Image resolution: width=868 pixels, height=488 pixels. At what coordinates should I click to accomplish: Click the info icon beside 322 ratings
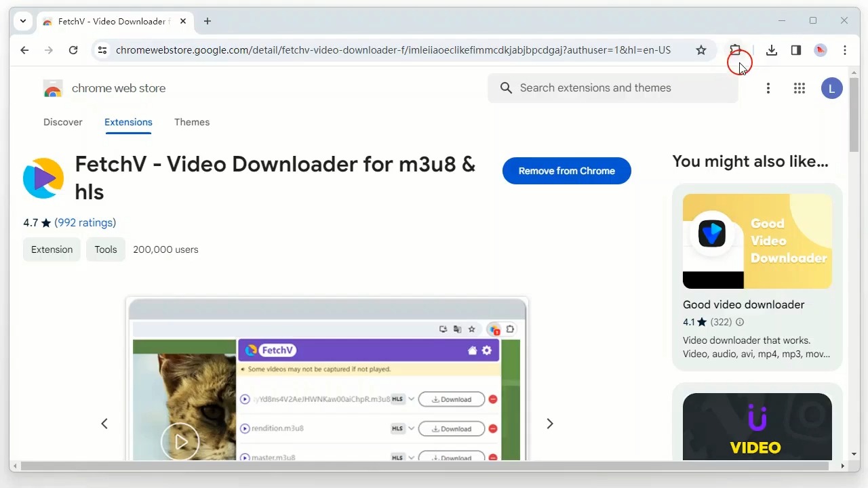point(740,322)
